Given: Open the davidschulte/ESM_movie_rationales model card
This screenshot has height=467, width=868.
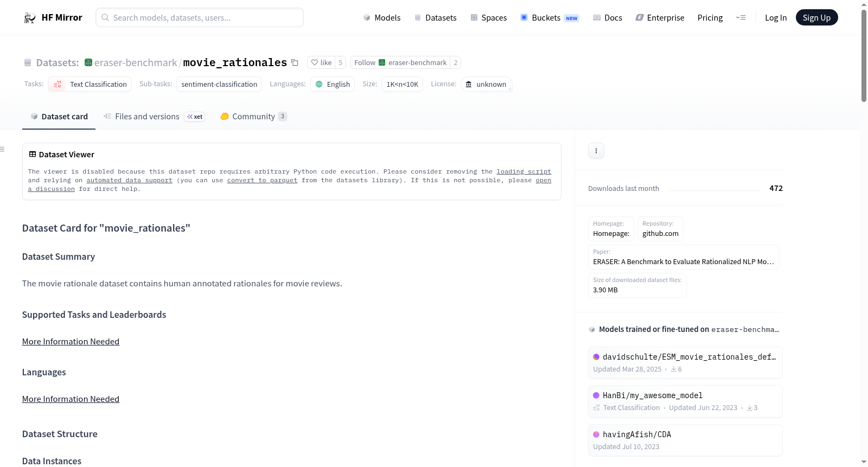Looking at the screenshot, I should (685, 363).
